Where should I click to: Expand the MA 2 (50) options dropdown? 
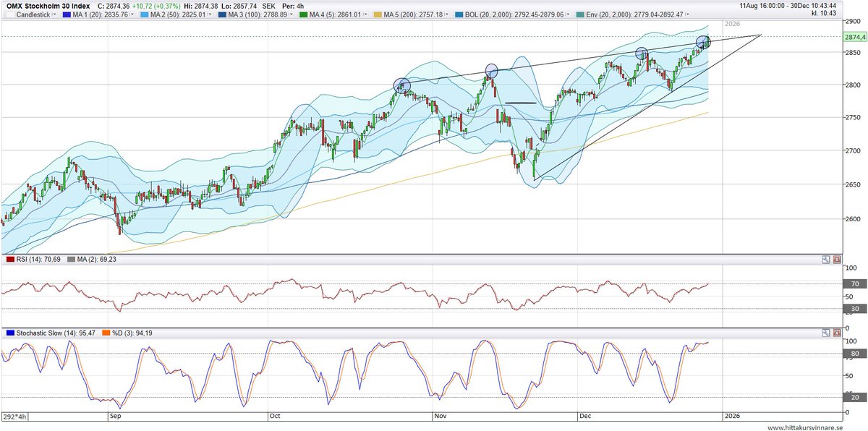209,14
